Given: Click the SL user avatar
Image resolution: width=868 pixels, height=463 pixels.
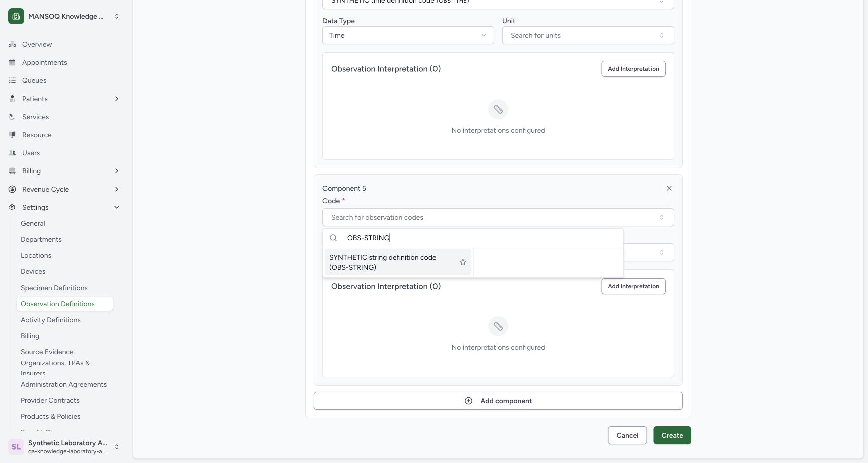Looking at the screenshot, I should tap(16, 446).
